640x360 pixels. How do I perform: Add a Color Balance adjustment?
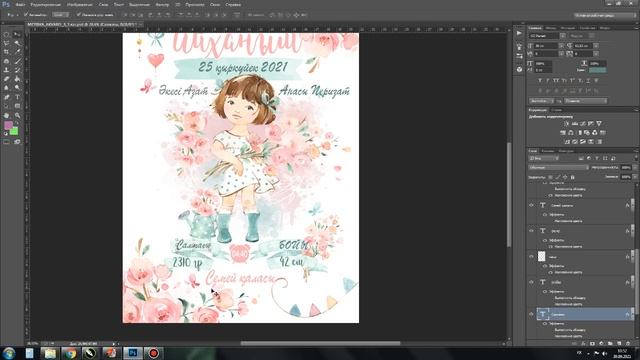tap(571, 133)
